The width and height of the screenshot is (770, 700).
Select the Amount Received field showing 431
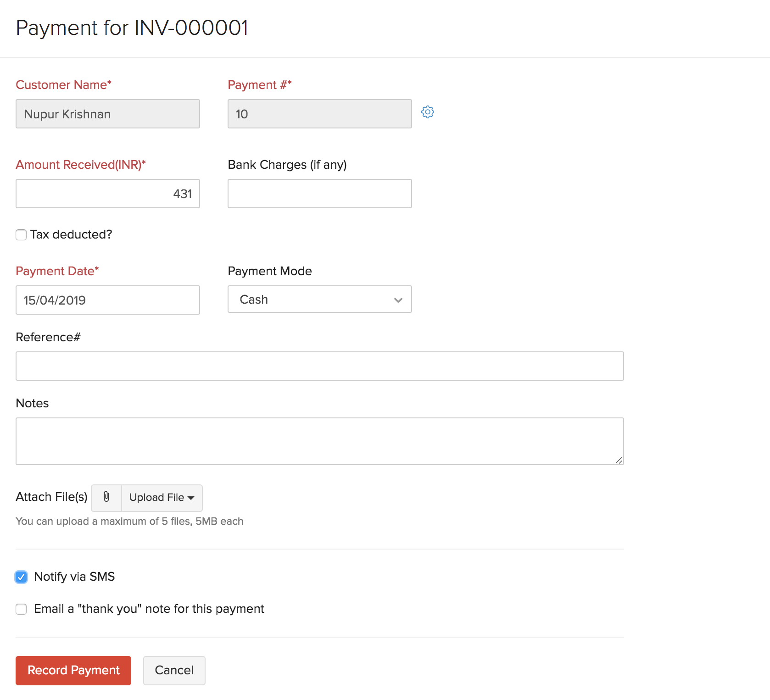(x=107, y=193)
